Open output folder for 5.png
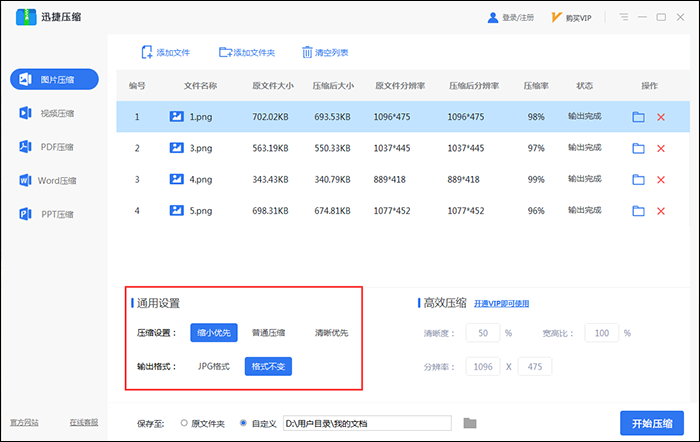The image size is (700, 442). pos(638,211)
